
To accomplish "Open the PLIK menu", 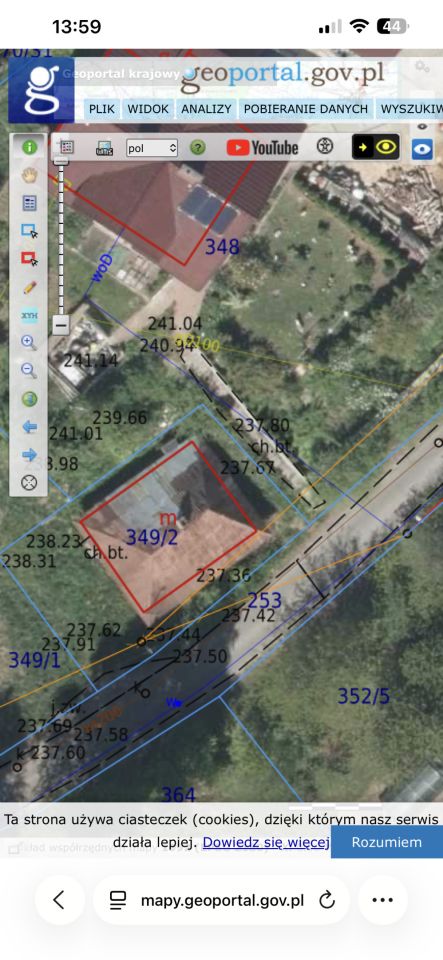I will click(x=102, y=110).
